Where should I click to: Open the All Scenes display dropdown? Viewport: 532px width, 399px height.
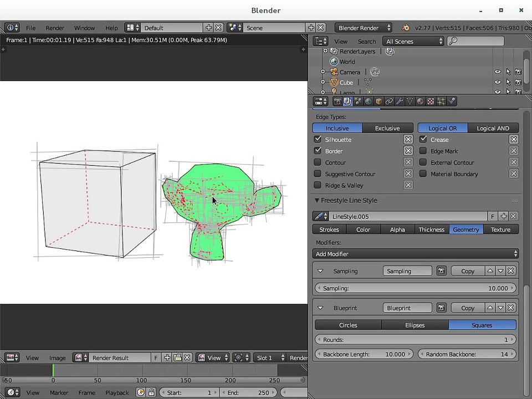pos(413,42)
